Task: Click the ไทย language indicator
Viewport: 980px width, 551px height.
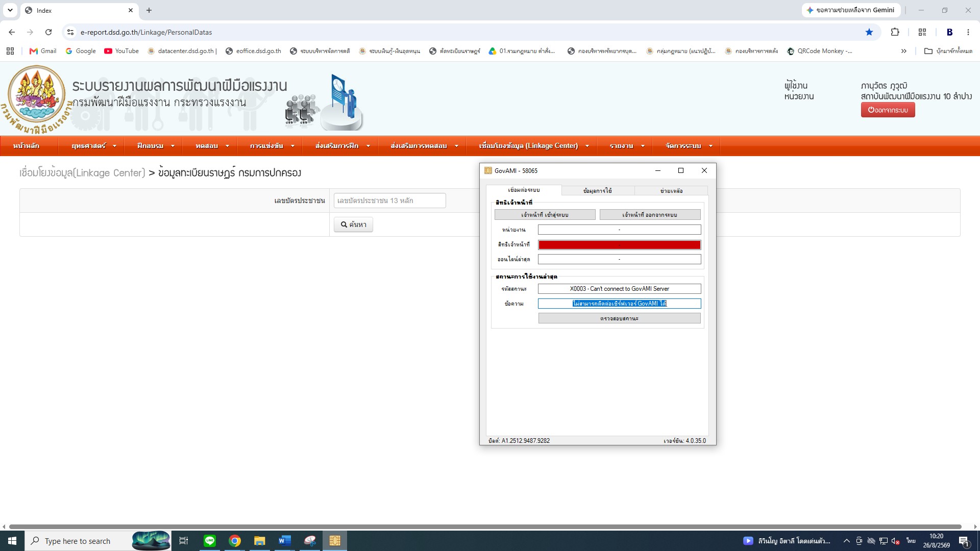Action: click(911, 541)
